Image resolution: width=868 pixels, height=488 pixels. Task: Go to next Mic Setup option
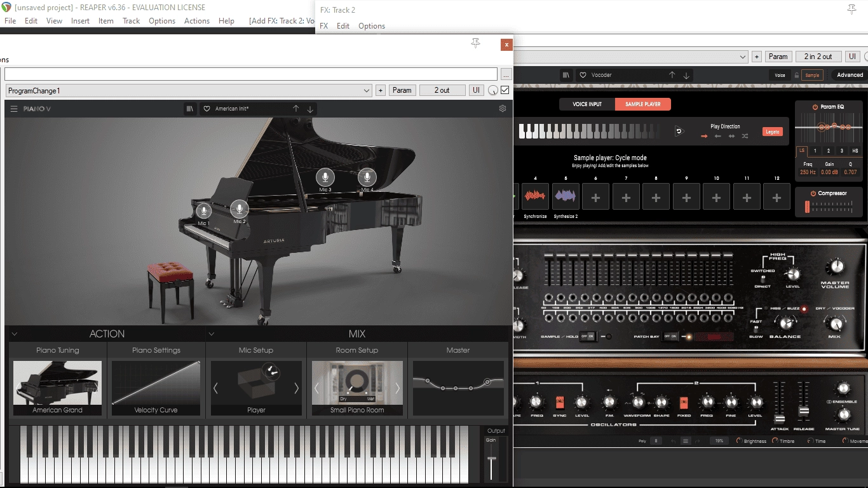pyautogui.click(x=296, y=388)
